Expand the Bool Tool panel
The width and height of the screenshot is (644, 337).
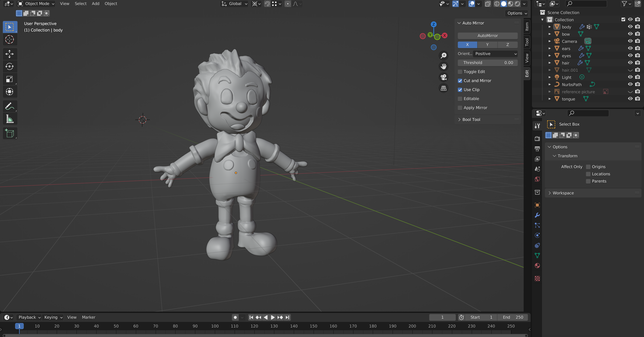(471, 119)
